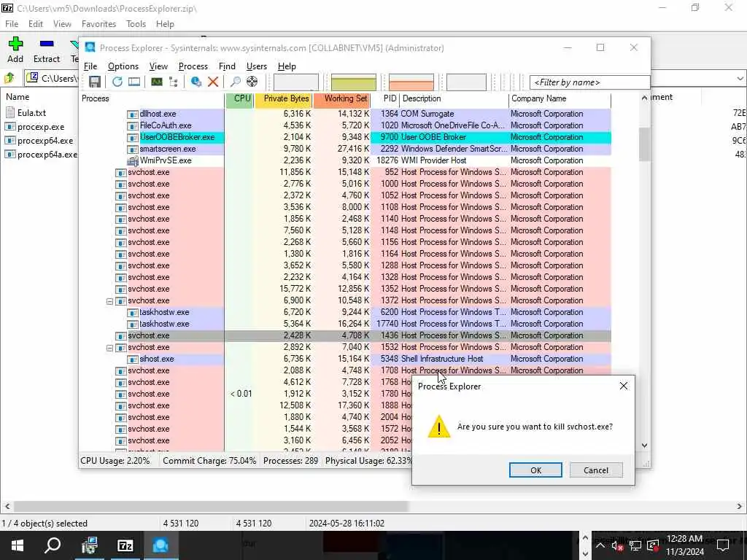
Task: Toggle the CPU graph monitor toolbar icon
Action: 157,82
